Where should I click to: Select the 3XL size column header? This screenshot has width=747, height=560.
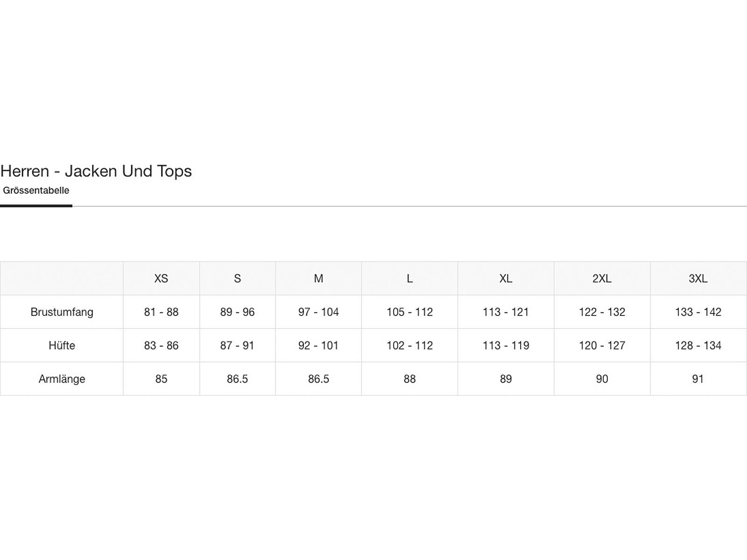pyautogui.click(x=698, y=279)
